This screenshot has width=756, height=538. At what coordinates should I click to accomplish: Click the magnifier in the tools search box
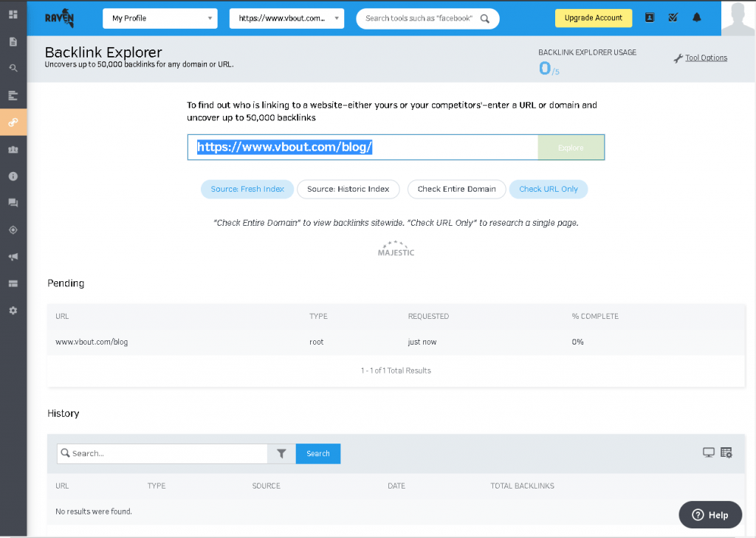485,18
